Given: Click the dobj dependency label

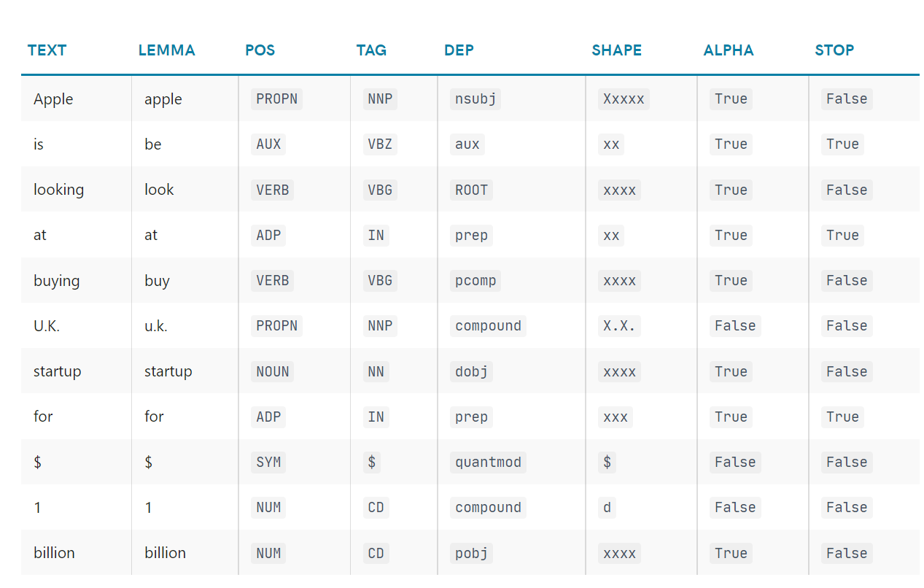Looking at the screenshot, I should click(471, 372).
